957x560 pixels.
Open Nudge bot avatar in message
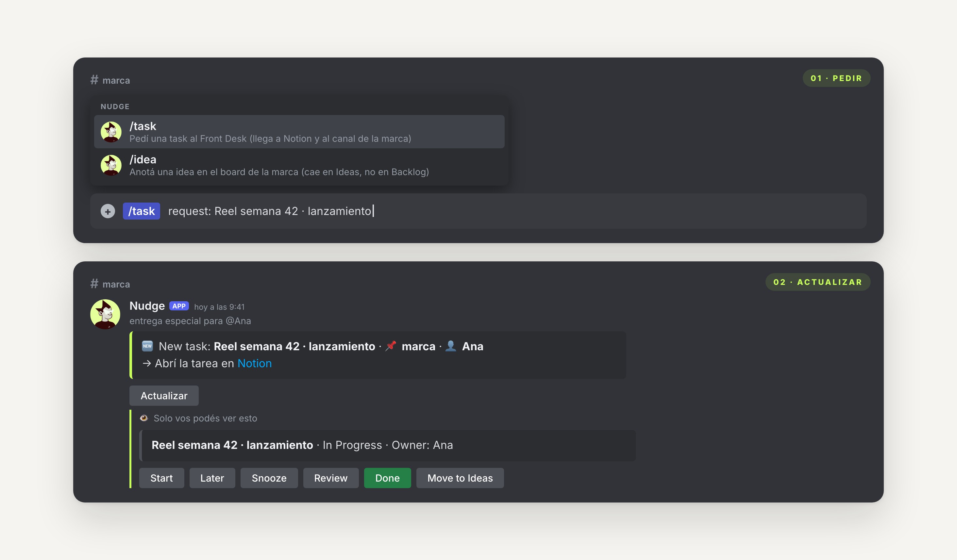coord(105,314)
